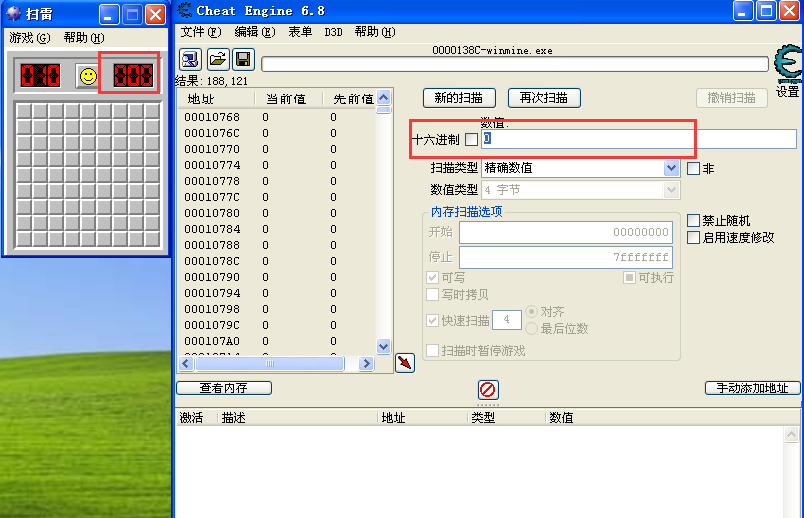Select address row 00010780

click(276, 213)
